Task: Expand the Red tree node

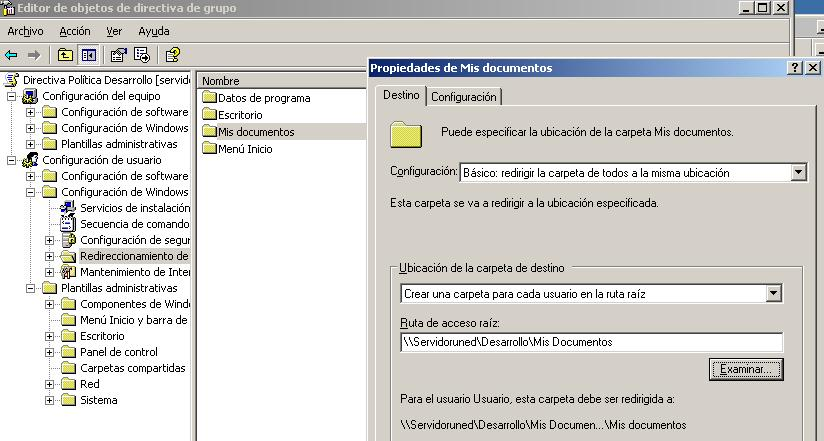Action: click(x=49, y=384)
